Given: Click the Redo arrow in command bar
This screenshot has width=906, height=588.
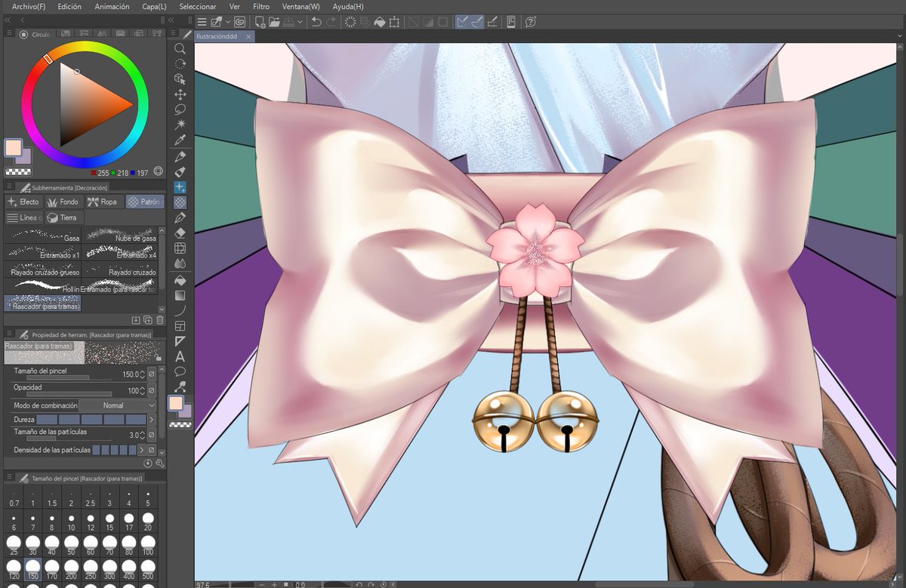Looking at the screenshot, I should [331, 22].
